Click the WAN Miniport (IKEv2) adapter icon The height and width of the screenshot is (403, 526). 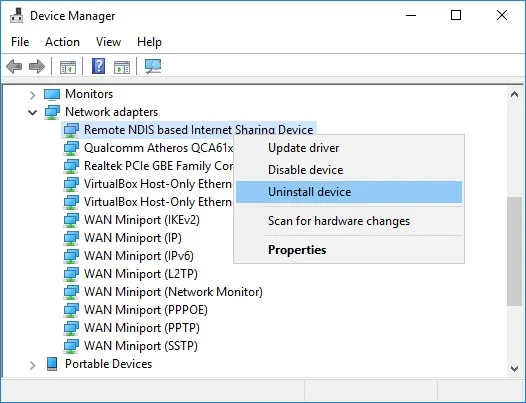(71, 220)
